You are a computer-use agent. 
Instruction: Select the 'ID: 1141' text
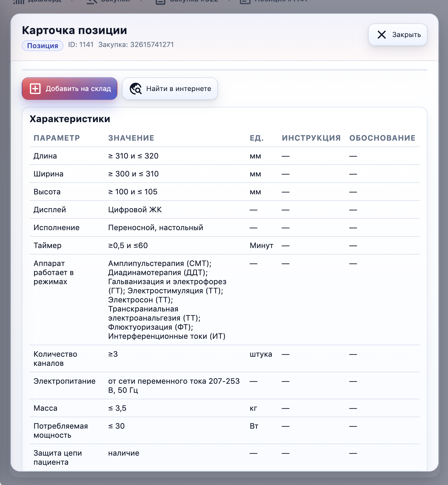[81, 45]
